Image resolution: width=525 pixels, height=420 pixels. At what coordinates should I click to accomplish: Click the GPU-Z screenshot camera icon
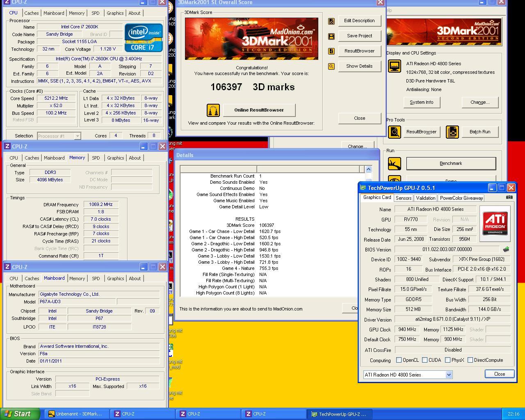509,197
